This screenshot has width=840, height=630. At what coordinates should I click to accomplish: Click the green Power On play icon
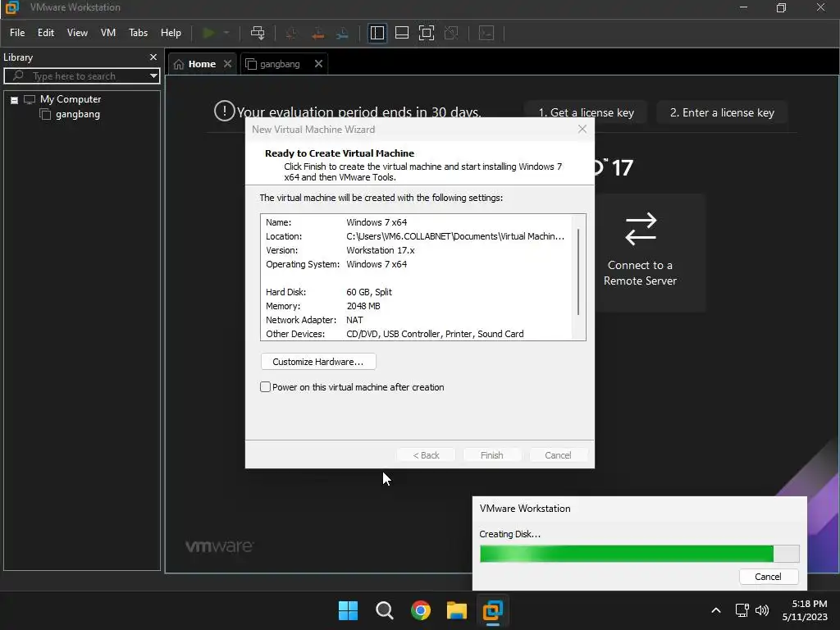click(x=208, y=33)
